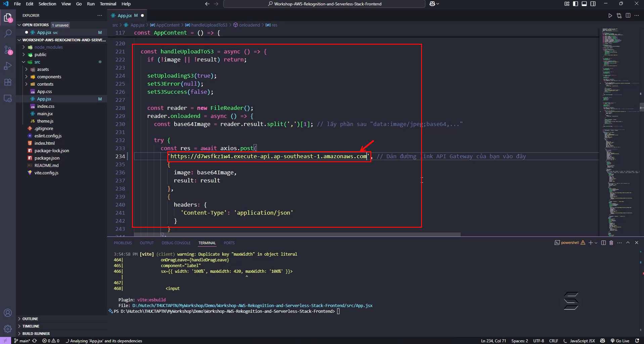
Task: Split the terminal pane
Action: [x=603, y=243]
